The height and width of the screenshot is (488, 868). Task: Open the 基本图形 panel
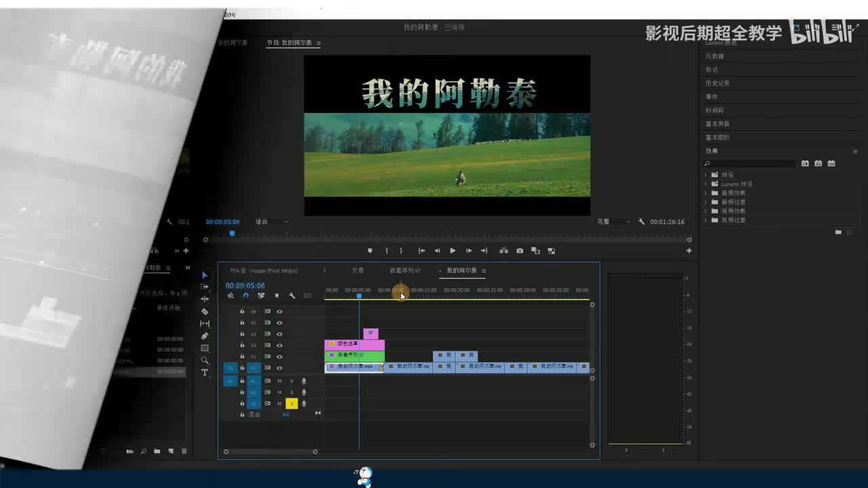(717, 138)
